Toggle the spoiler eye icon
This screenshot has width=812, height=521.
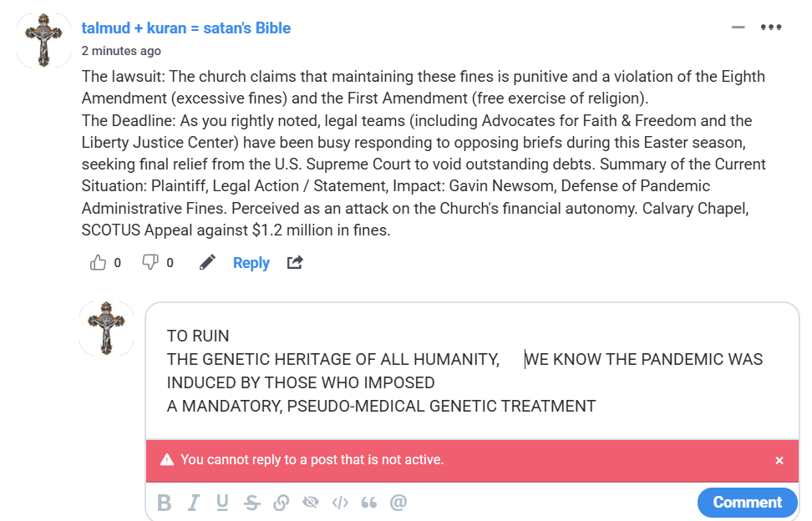311,503
